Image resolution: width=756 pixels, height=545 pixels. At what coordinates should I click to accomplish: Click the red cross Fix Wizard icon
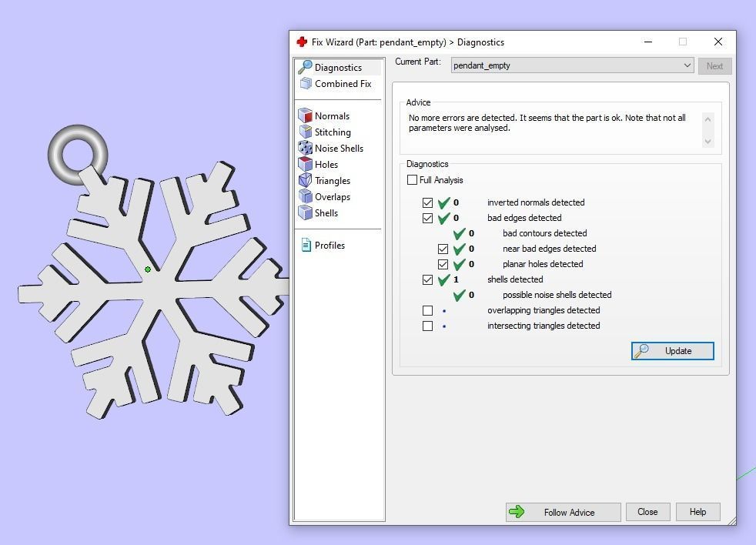(x=302, y=42)
